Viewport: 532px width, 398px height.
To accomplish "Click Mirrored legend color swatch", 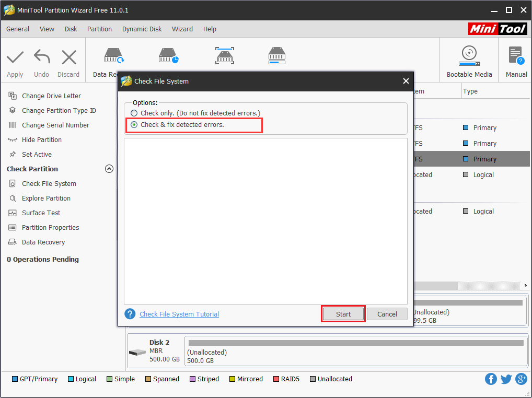I will (x=232, y=379).
